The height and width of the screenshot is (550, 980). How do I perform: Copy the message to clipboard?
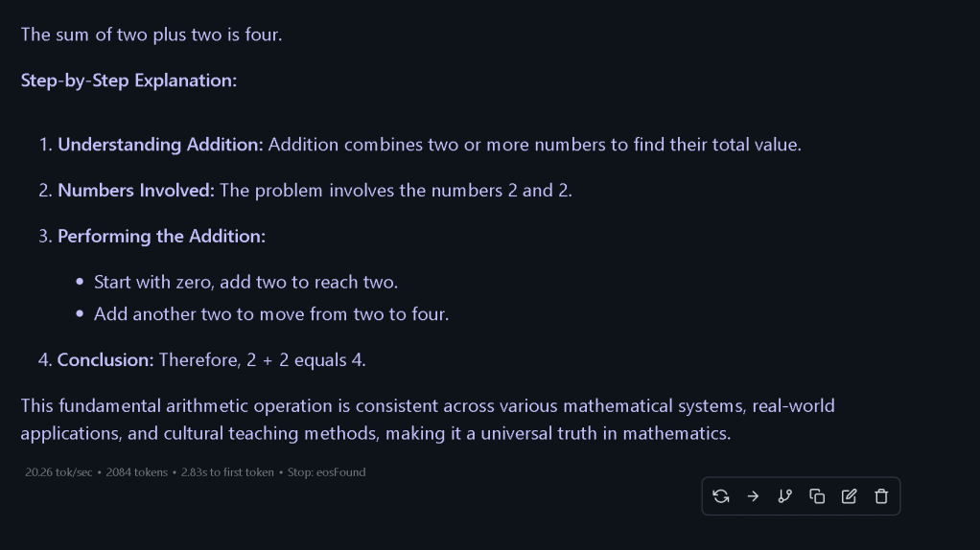(817, 496)
